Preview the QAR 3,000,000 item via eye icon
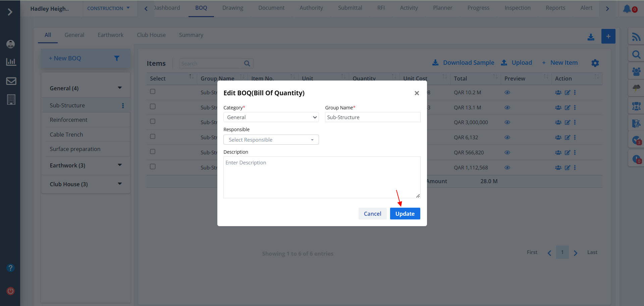644x306 pixels. [x=507, y=122]
